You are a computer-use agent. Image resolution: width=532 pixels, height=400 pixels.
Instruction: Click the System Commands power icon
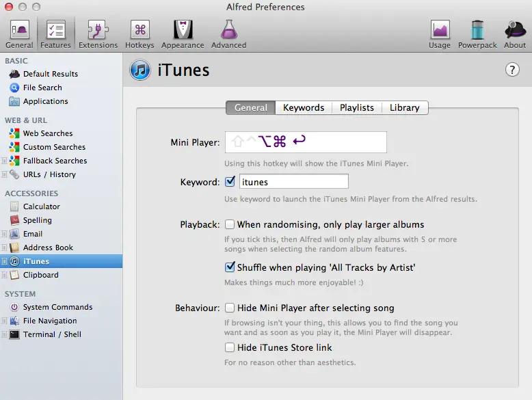(x=14, y=307)
